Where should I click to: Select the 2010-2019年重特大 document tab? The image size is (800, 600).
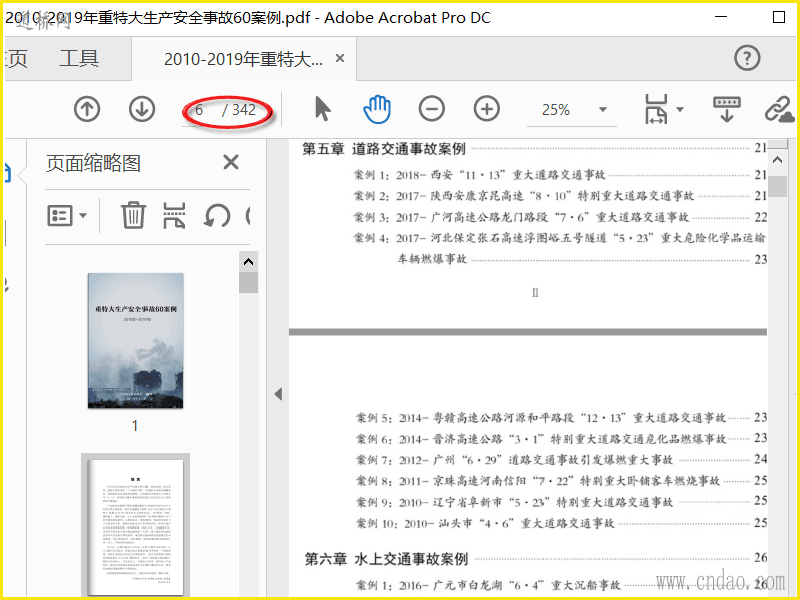[243, 59]
